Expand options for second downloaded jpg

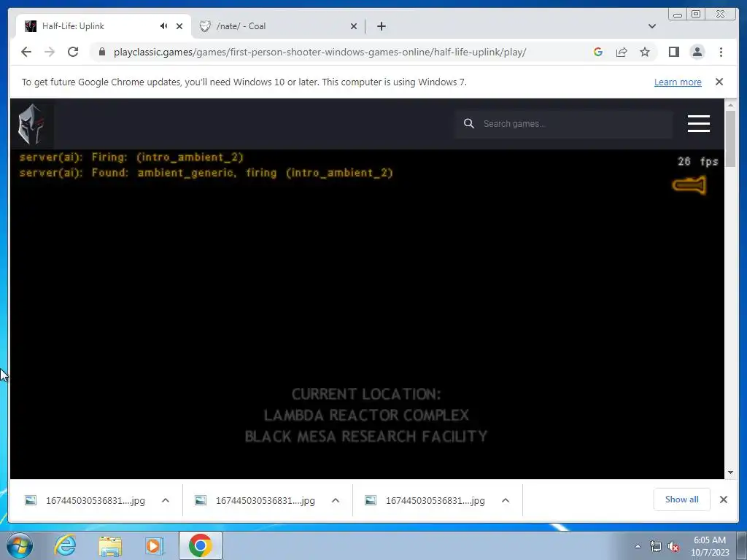336,500
